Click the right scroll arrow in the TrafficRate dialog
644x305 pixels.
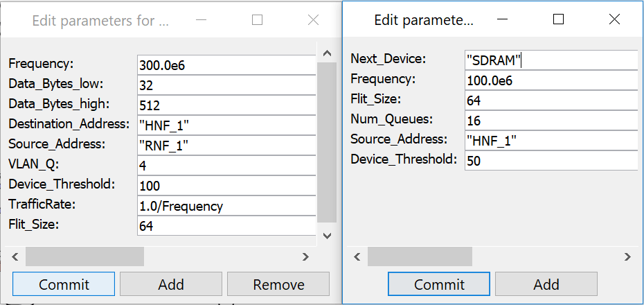[305, 257]
